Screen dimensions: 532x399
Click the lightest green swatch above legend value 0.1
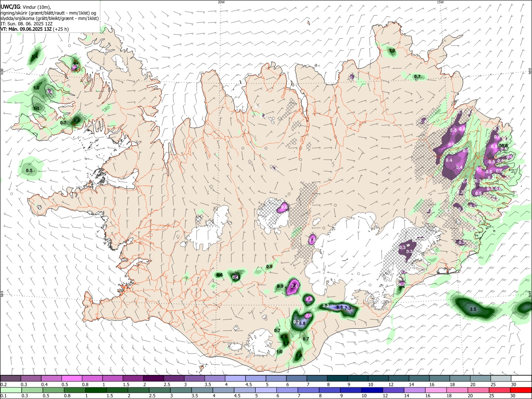coord(11,390)
